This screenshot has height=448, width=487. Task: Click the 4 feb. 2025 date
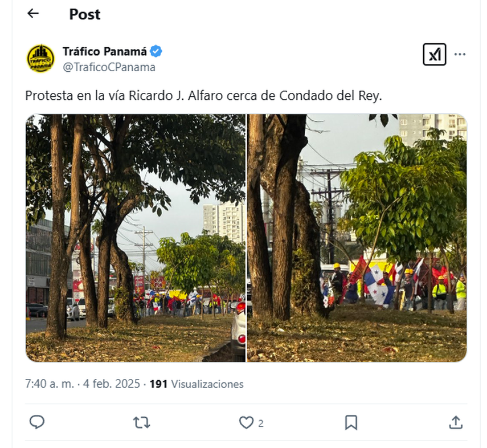[112, 384]
